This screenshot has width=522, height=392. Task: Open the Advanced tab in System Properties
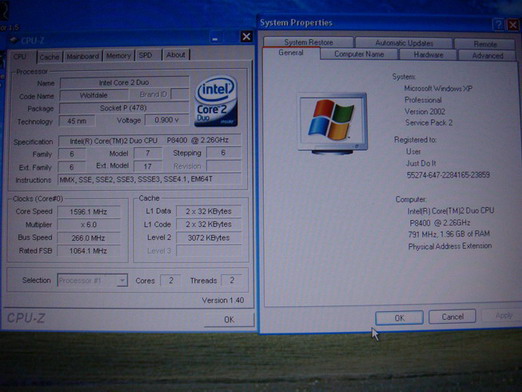(x=487, y=55)
